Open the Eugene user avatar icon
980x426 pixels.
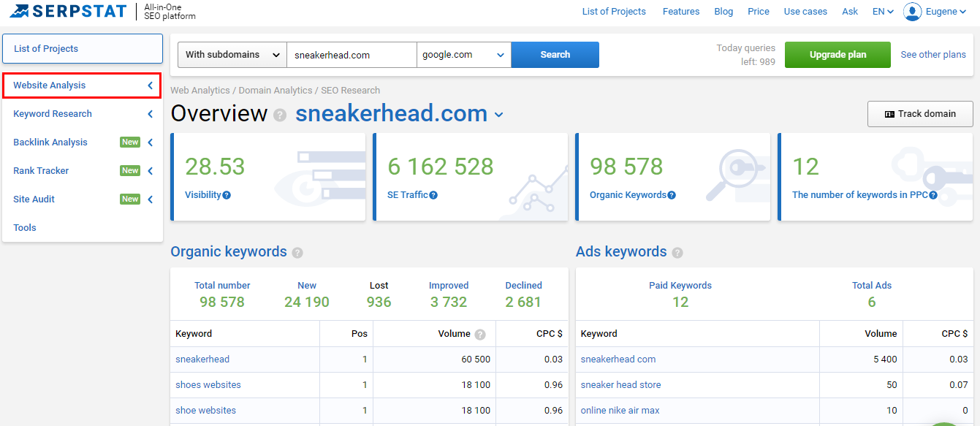pyautogui.click(x=912, y=12)
